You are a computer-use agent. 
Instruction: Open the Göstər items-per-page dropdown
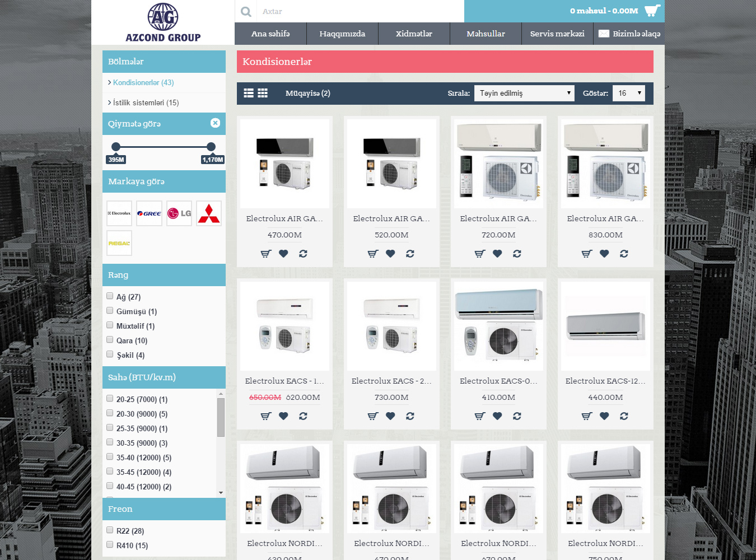628,93
